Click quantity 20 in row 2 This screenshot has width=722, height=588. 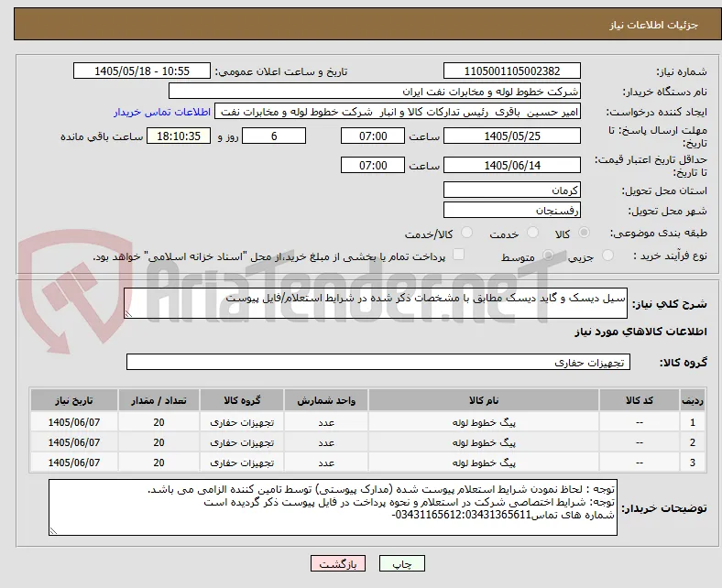pos(159,442)
